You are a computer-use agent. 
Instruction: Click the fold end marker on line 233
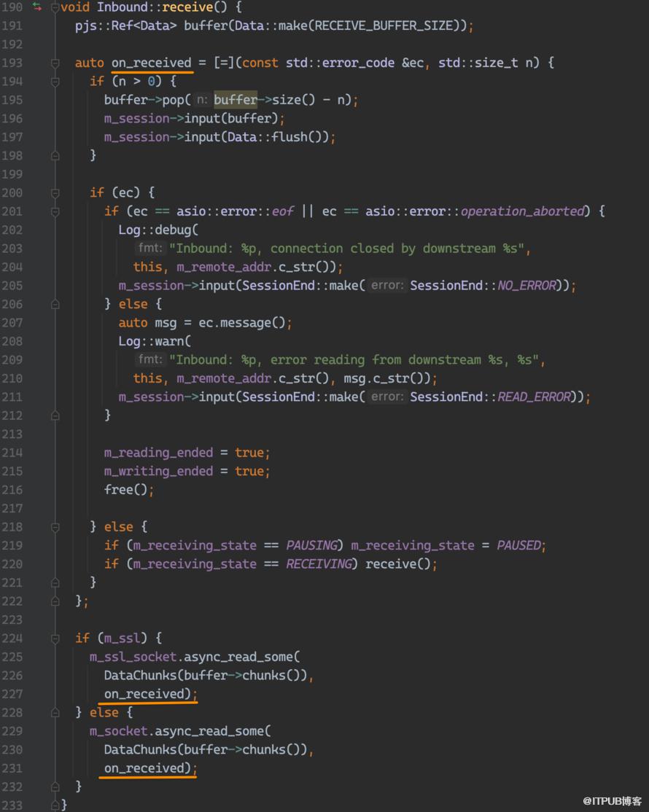55,805
